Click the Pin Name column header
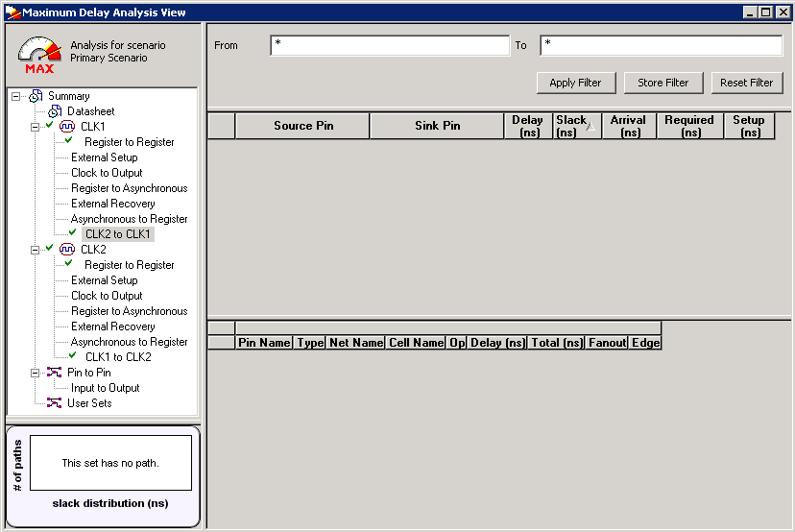This screenshot has width=795, height=532. [265, 343]
